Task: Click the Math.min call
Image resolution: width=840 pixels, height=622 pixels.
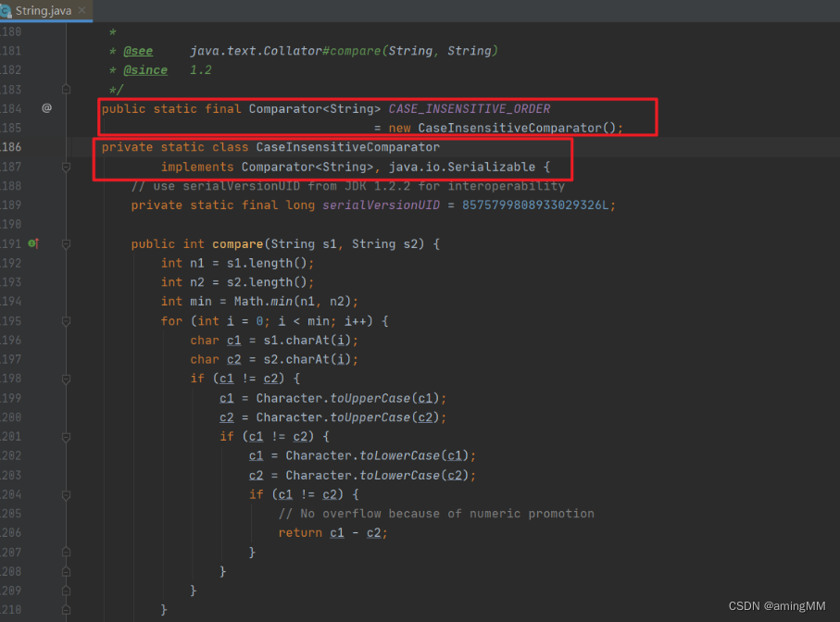Action: coord(293,302)
